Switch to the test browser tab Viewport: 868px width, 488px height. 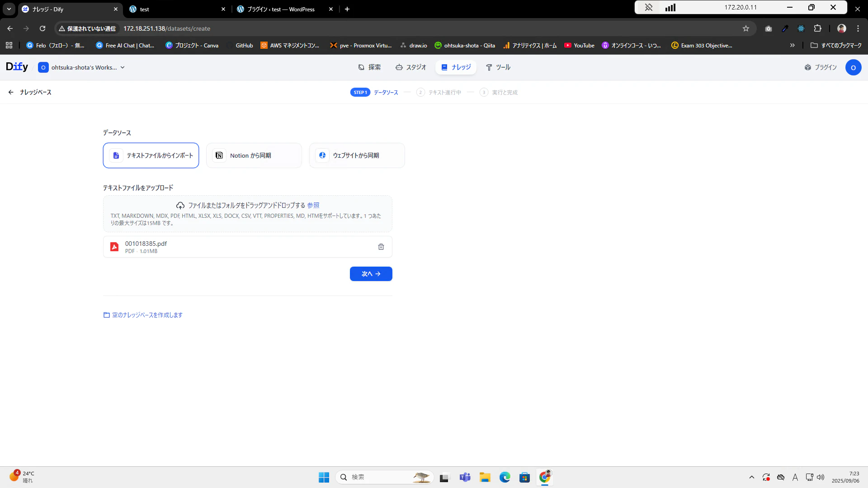tap(177, 9)
